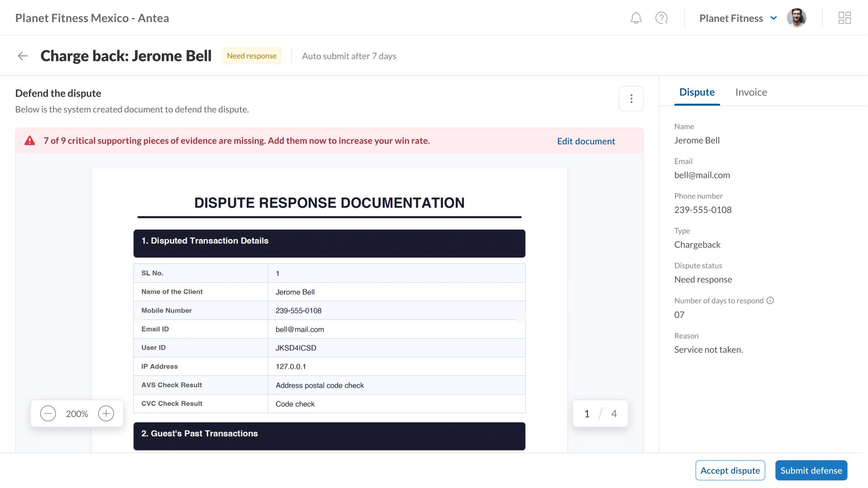The width and height of the screenshot is (868, 488).
Task: Click the back arrow beside Charge back
Action: (23, 56)
